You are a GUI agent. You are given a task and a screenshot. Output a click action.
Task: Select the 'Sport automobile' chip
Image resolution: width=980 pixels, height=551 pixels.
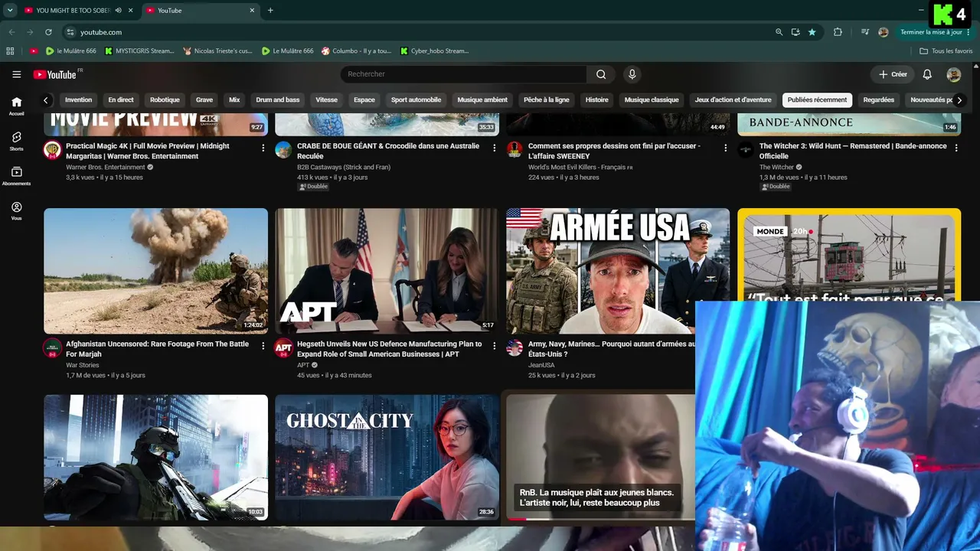(x=416, y=100)
